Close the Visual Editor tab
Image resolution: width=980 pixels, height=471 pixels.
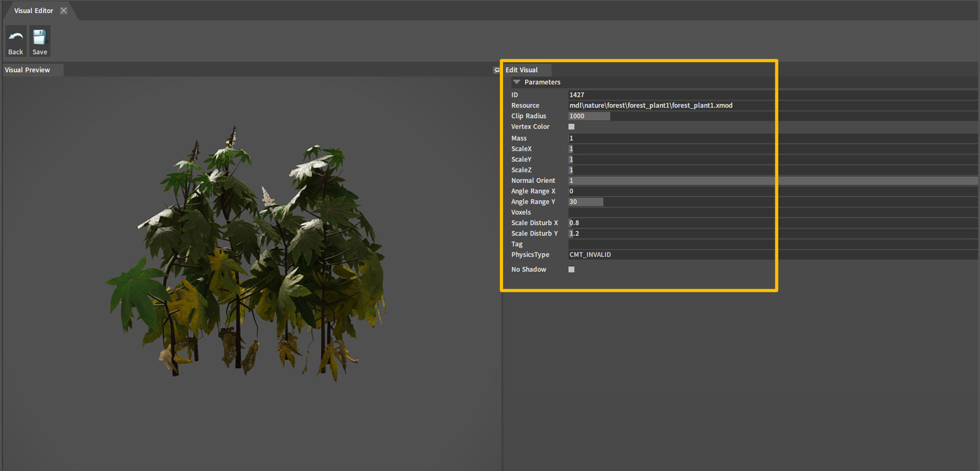coord(64,11)
